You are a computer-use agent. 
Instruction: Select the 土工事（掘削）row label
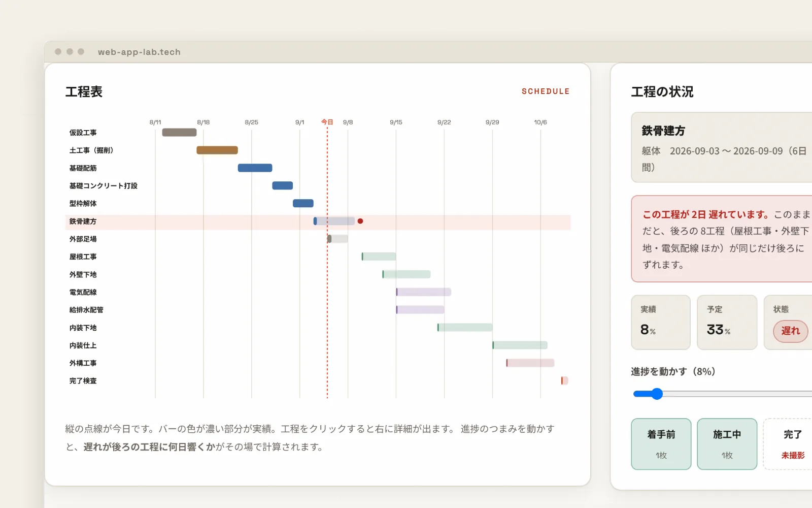[91, 150]
